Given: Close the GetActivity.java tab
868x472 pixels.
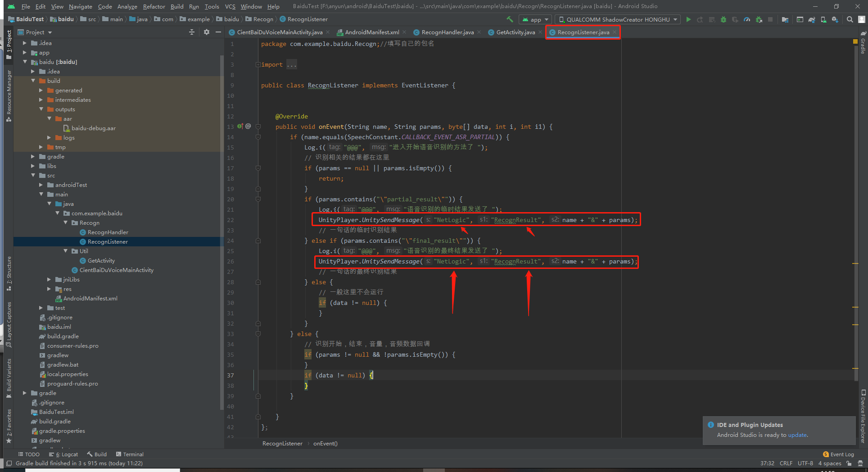Looking at the screenshot, I should pos(540,32).
